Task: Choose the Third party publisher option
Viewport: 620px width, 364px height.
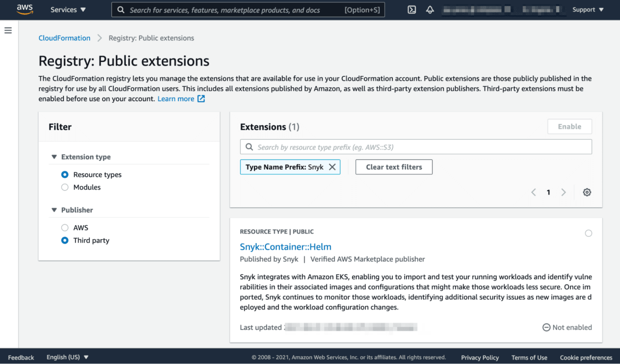Action: tap(64, 240)
